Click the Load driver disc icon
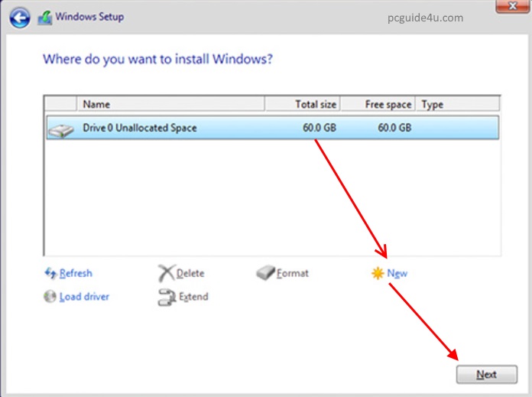The image size is (532, 397). pyautogui.click(x=50, y=297)
